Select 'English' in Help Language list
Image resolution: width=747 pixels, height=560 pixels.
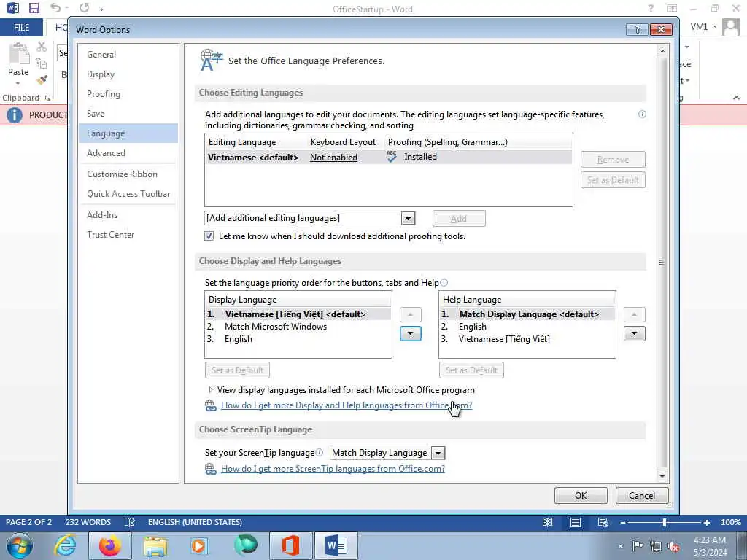pos(527,327)
